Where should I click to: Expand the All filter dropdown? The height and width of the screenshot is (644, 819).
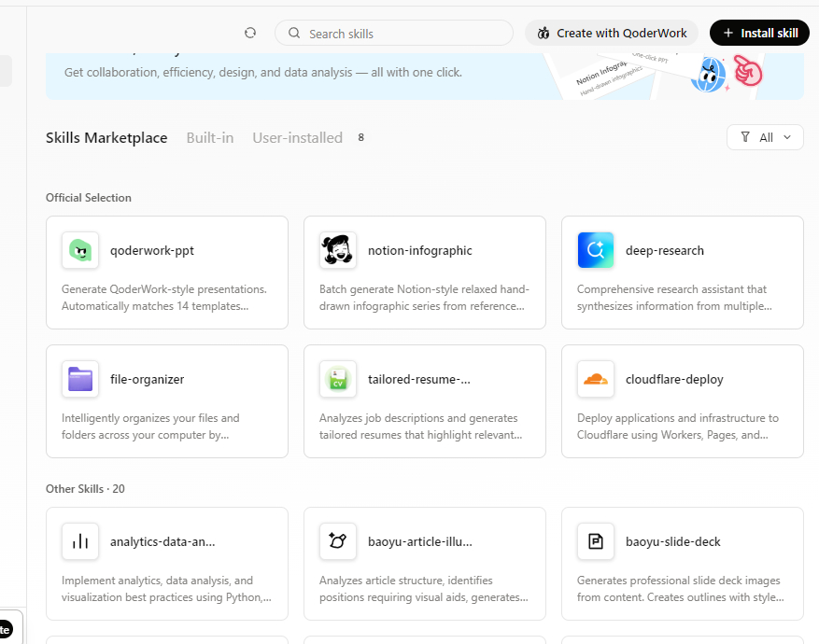(765, 137)
